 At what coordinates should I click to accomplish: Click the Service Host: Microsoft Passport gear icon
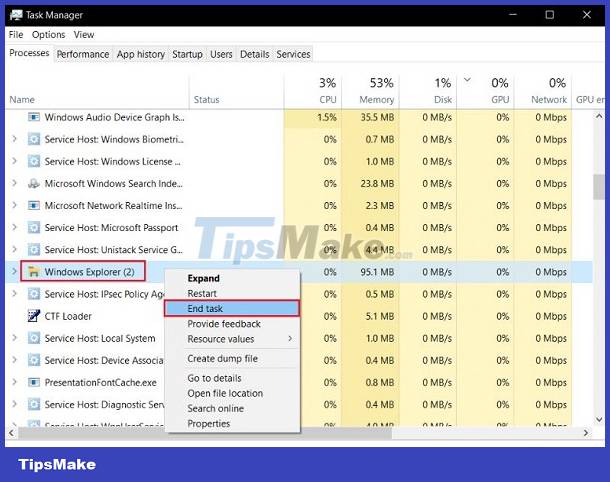pyautogui.click(x=34, y=228)
